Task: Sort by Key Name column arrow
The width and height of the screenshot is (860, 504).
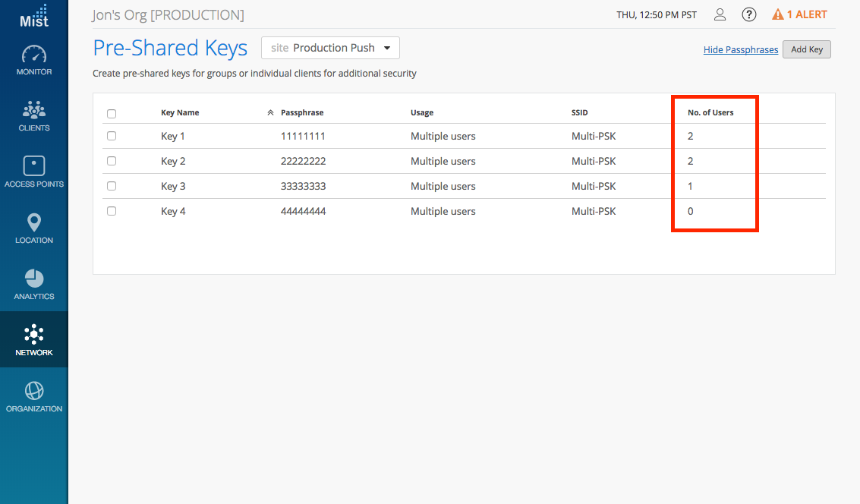Action: pos(270,113)
